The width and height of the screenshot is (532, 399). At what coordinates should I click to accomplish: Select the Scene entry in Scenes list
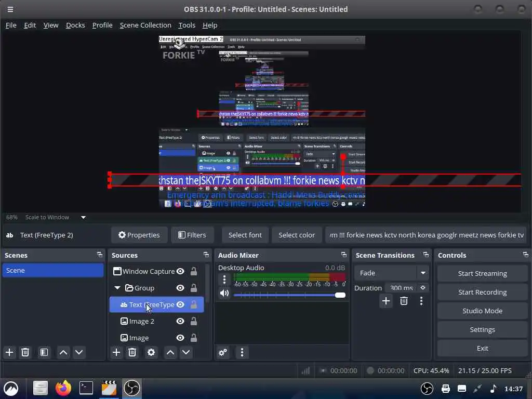(53, 270)
